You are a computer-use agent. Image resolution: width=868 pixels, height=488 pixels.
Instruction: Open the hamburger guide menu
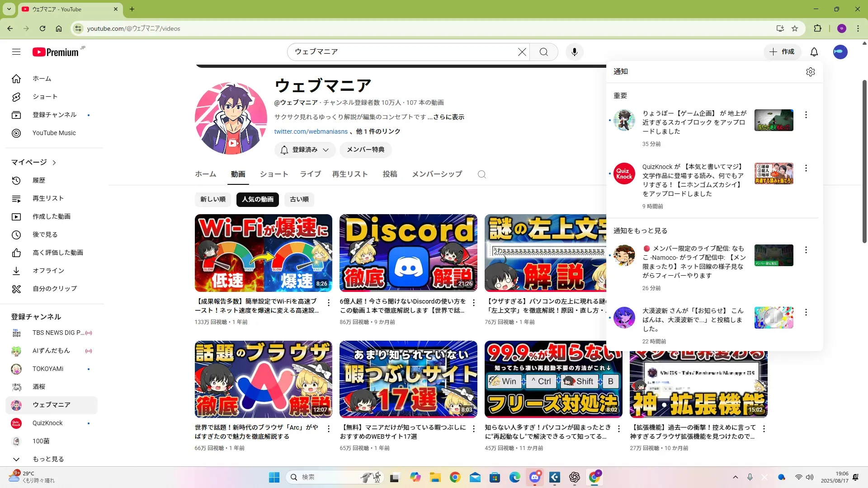click(16, 52)
